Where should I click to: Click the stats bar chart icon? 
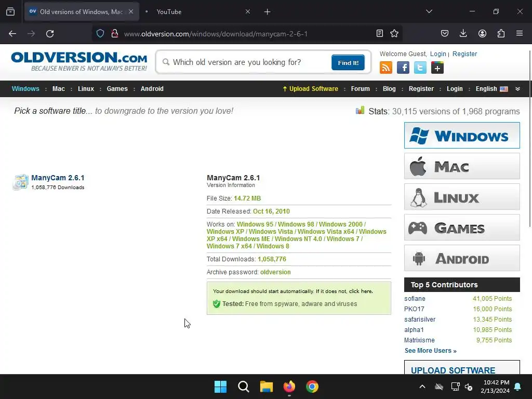pos(360,110)
